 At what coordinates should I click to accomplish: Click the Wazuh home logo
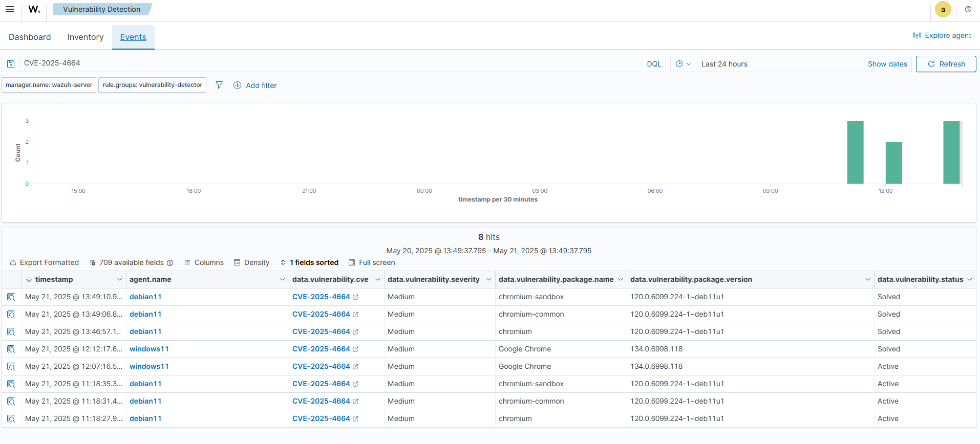(x=34, y=9)
